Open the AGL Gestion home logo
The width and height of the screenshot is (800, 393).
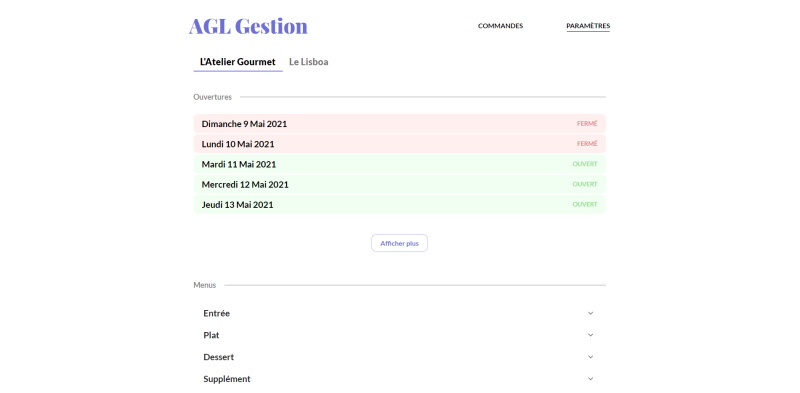point(248,27)
